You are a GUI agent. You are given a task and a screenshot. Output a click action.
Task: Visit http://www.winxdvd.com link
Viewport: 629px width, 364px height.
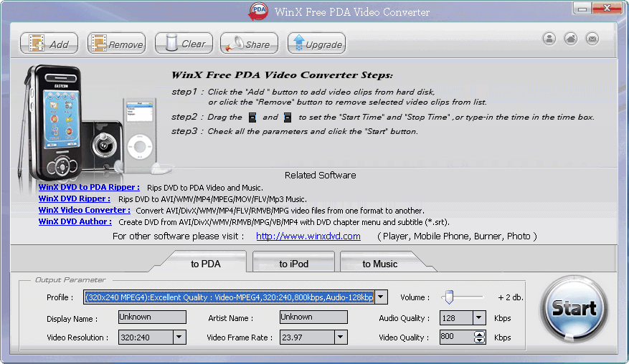pyautogui.click(x=308, y=236)
